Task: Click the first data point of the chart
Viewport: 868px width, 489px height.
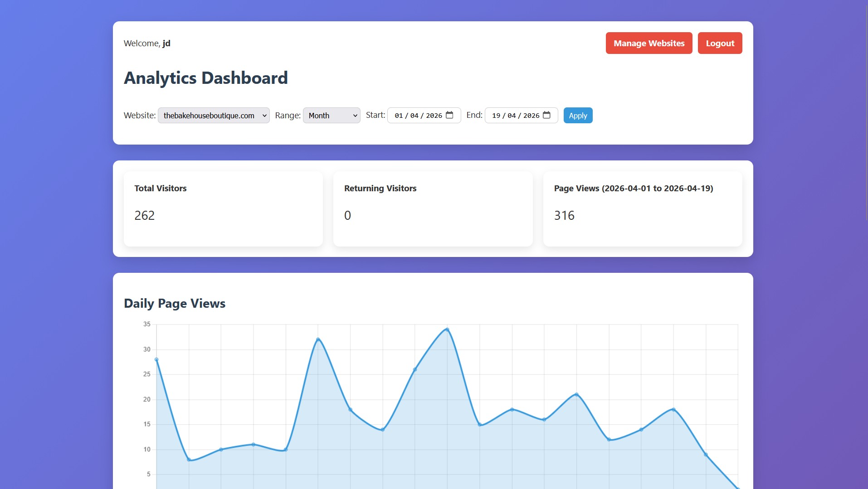Action: coord(156,360)
